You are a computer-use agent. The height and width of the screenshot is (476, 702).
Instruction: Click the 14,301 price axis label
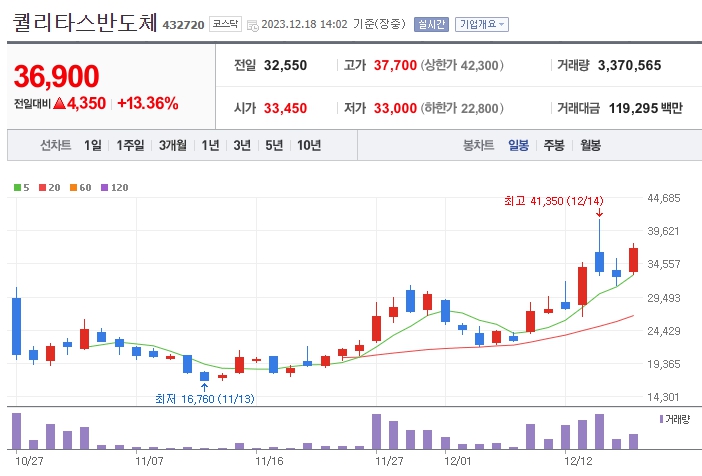click(x=663, y=397)
